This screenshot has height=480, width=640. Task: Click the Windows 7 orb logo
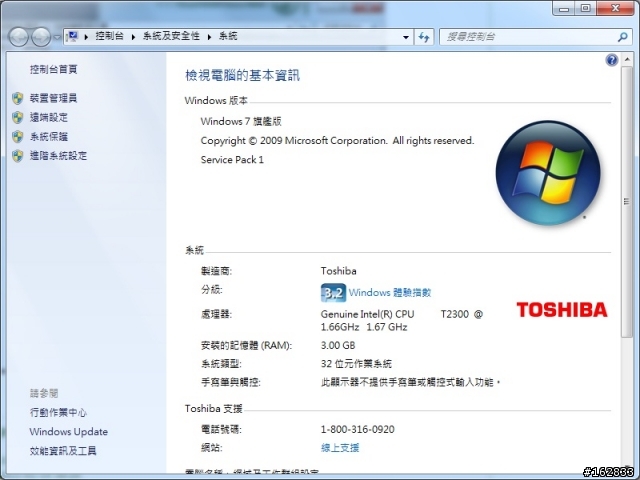pyautogui.click(x=548, y=173)
